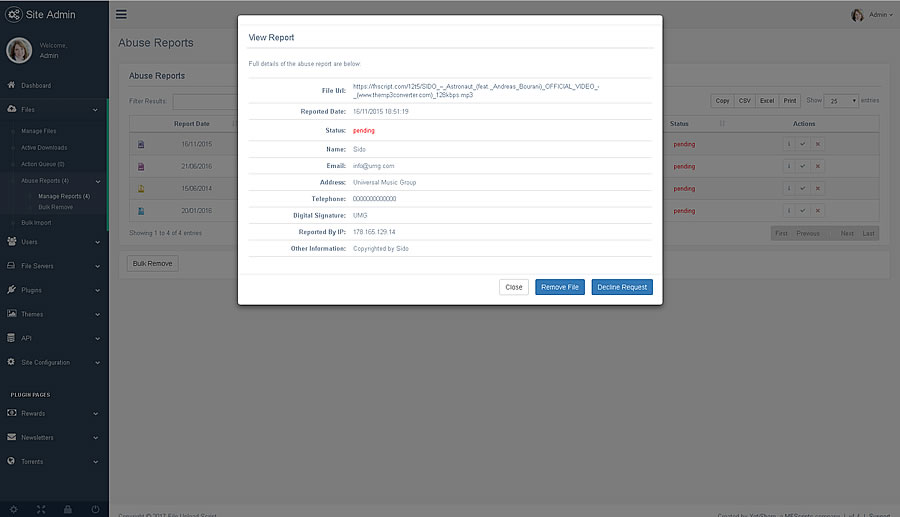Click the Rewards money icon in sidebar

11,413
